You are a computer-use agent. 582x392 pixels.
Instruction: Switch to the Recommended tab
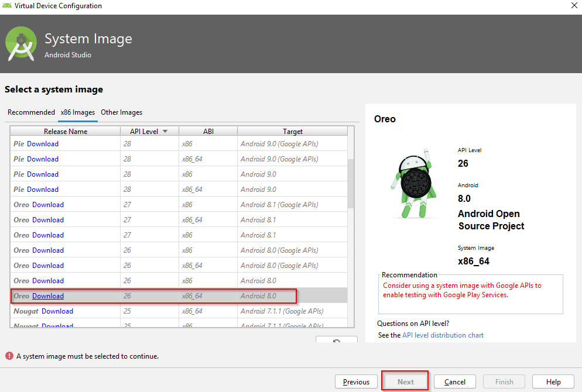point(31,112)
